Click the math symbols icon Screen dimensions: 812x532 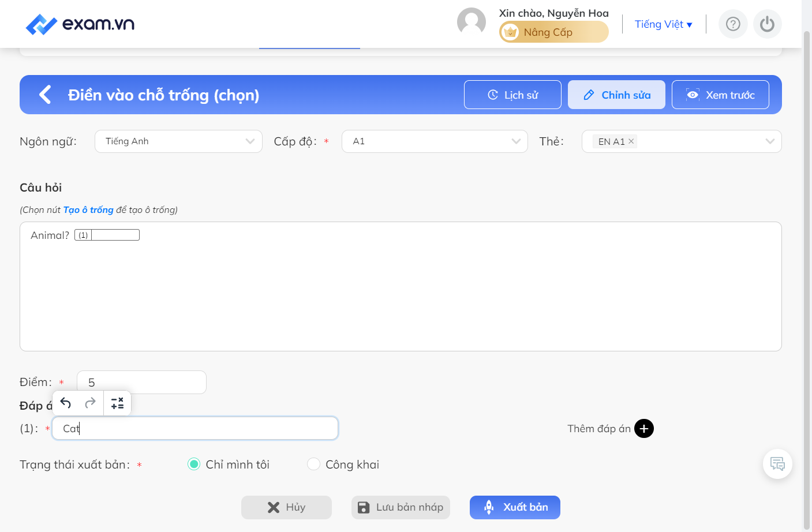pos(117,403)
